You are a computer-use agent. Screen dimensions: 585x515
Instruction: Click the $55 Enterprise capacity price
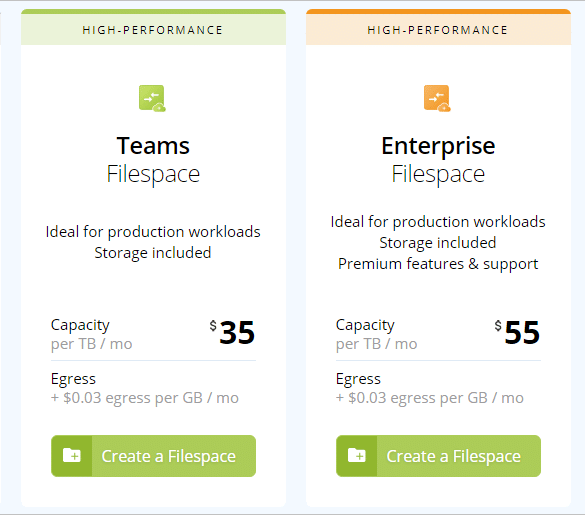[517, 332]
